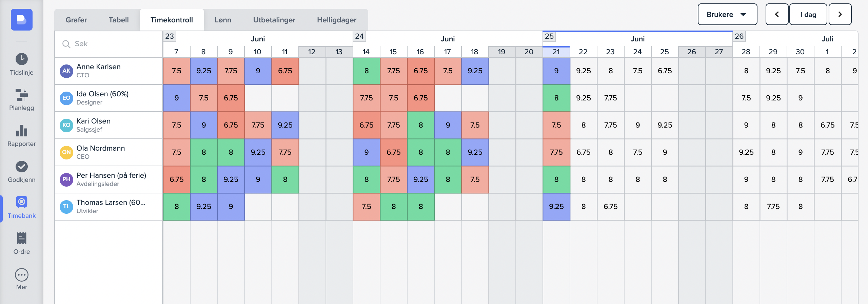This screenshot has height=304, width=868.
Task: Select Ola Nordmann's green cell on June 8
Action: click(x=204, y=152)
